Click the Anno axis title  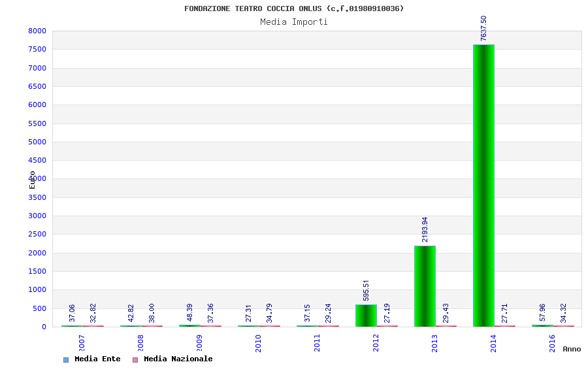click(572, 350)
